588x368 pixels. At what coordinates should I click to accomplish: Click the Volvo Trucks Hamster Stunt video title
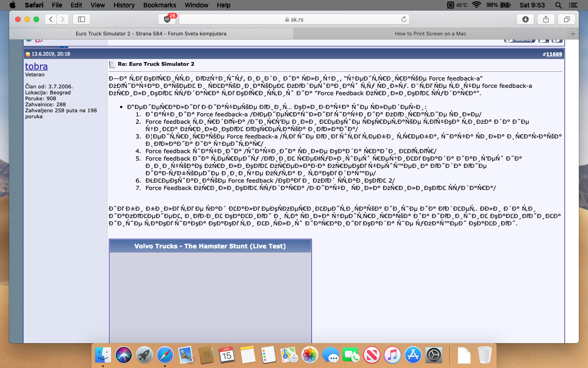[210, 246]
